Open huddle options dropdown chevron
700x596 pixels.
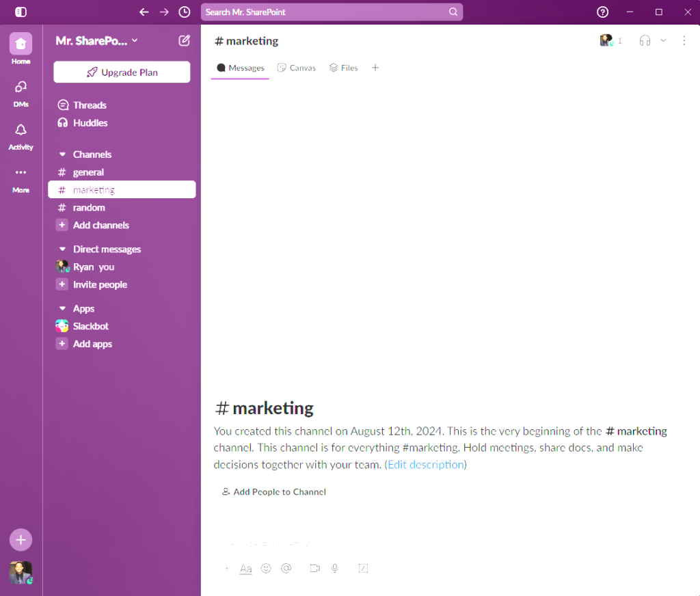[663, 40]
